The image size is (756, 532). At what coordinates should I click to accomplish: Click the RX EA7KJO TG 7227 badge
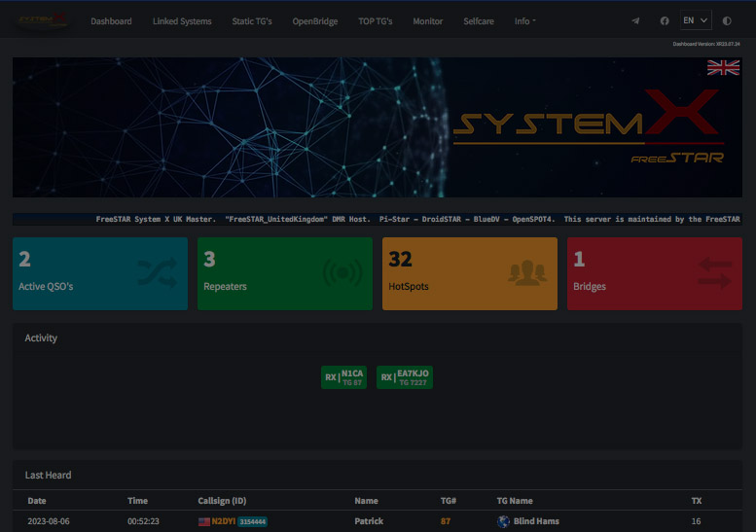click(x=405, y=377)
